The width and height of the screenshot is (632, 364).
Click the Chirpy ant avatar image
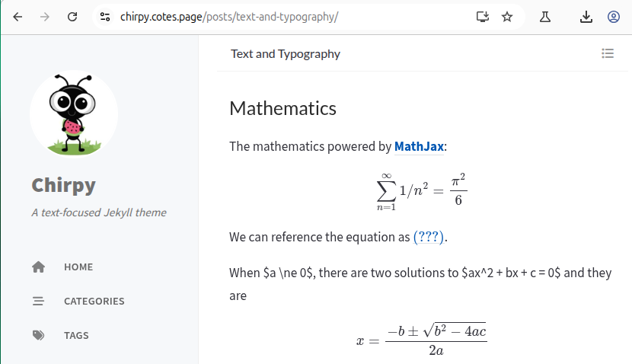click(74, 113)
